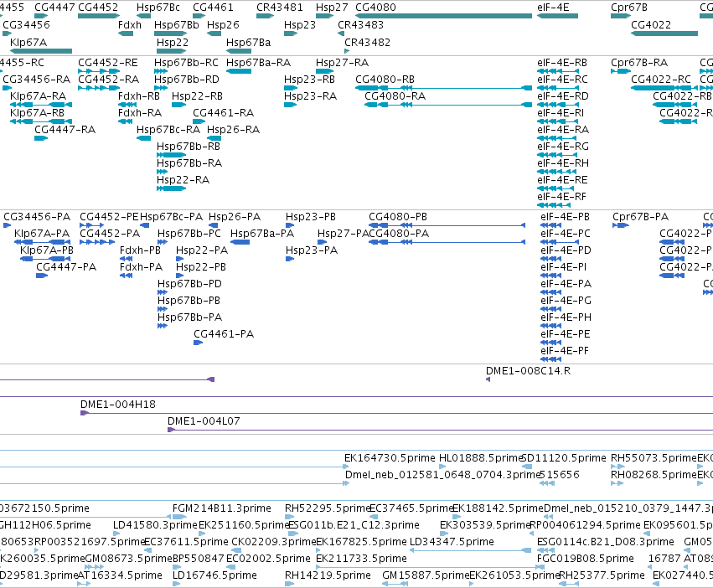Click the Fdxh gene label
Image resolution: width=713 pixels, height=588 pixels.
click(x=130, y=24)
